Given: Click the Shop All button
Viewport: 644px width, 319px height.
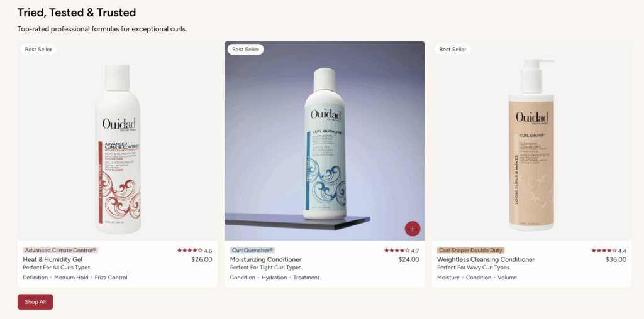Looking at the screenshot, I should coord(35,302).
